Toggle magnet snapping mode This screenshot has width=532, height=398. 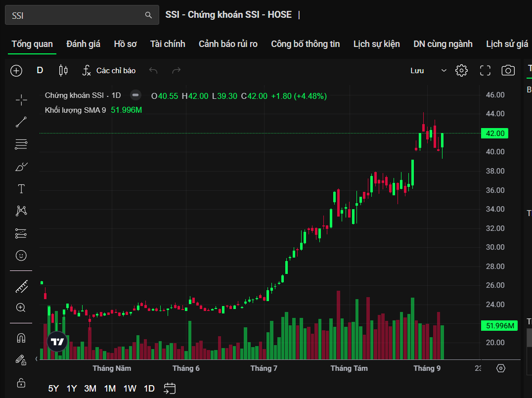pyautogui.click(x=21, y=338)
